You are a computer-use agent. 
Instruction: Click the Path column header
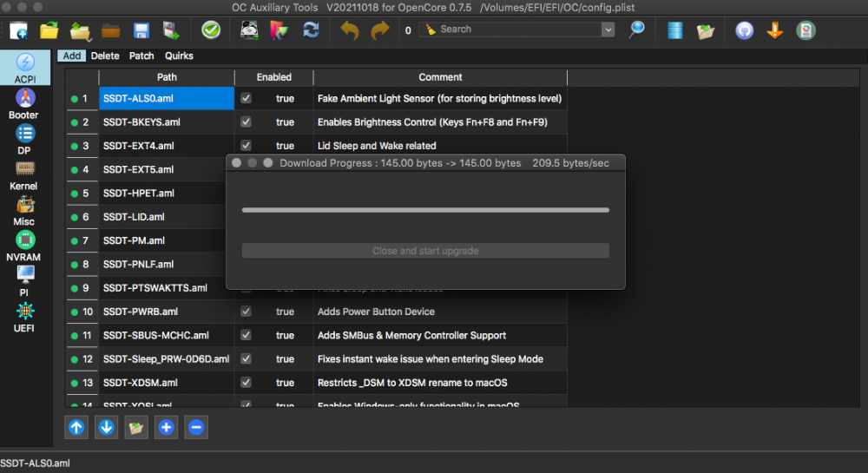pos(167,77)
